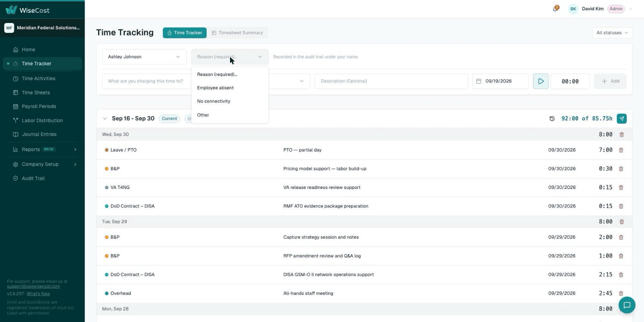This screenshot has width=644, height=322.
Task: Open Payroll Periods in the sidebar
Action: (x=42, y=106)
